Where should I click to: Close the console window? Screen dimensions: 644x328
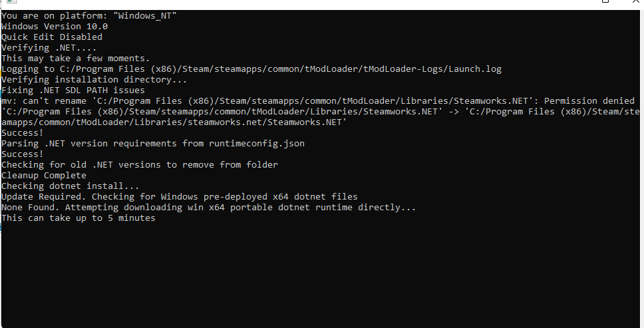(x=635, y=2)
